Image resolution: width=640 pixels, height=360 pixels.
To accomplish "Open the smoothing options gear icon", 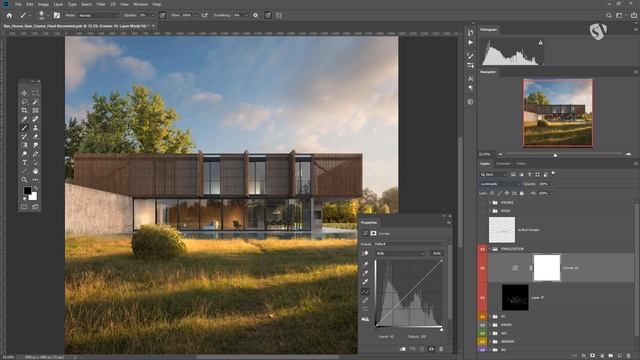I will [256, 15].
